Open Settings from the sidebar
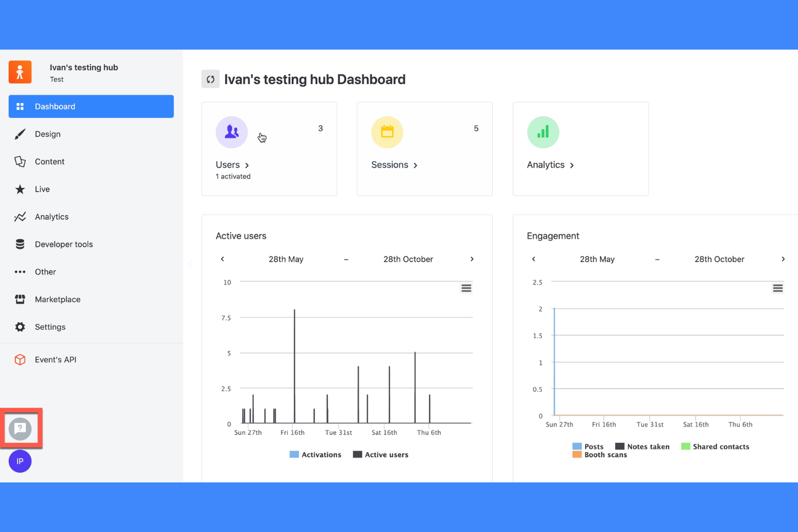Image resolution: width=798 pixels, height=532 pixels. click(91, 327)
